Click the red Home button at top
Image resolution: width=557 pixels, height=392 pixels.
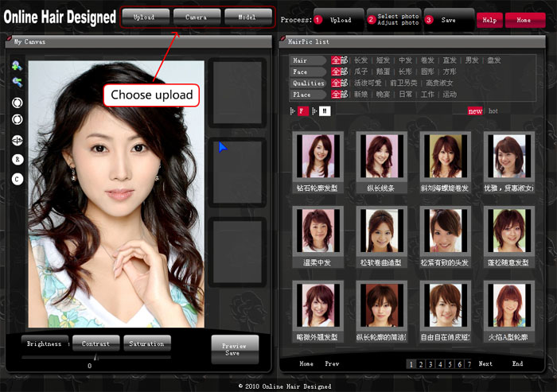coord(525,20)
